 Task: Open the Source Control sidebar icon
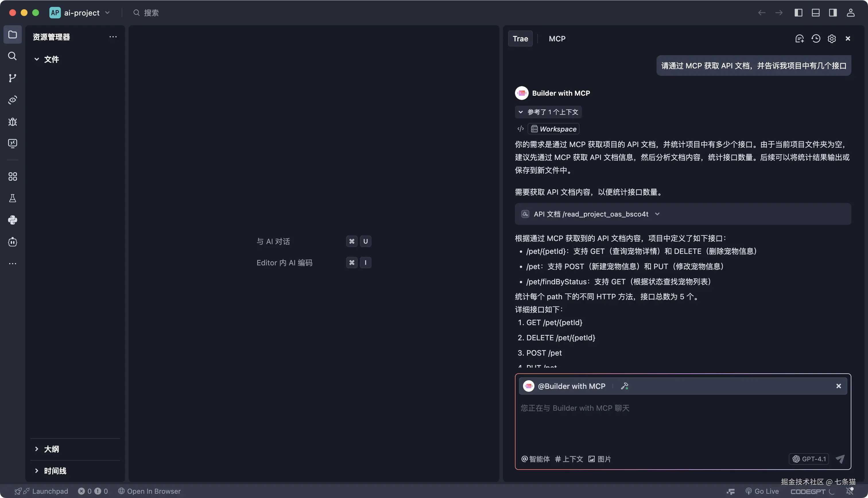tap(12, 78)
